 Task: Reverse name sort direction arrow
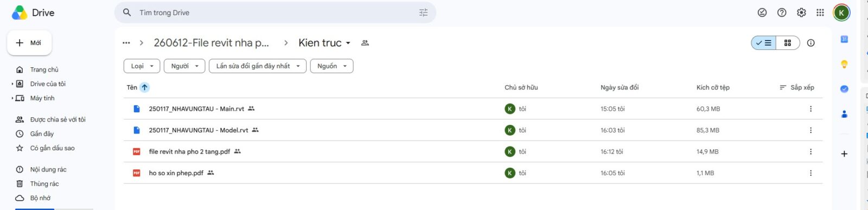[145, 87]
